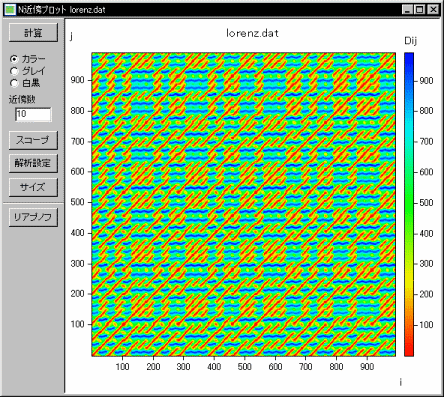Open the 解析設定 analysis settings button
The width and height of the screenshot is (444, 397).
coord(33,163)
